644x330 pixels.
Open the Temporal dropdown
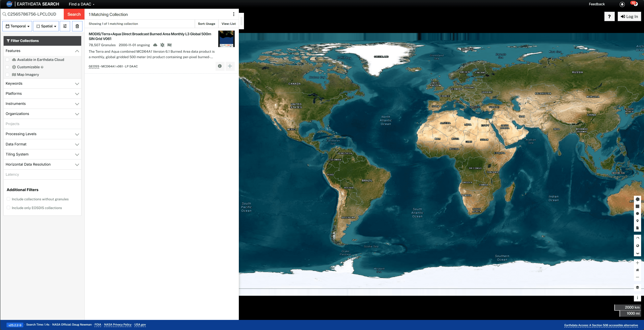17,26
